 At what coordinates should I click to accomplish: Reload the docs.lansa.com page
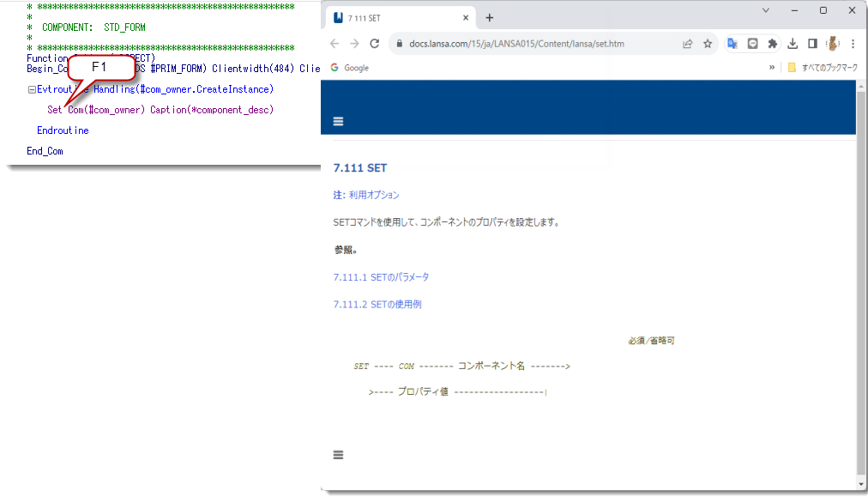click(375, 44)
